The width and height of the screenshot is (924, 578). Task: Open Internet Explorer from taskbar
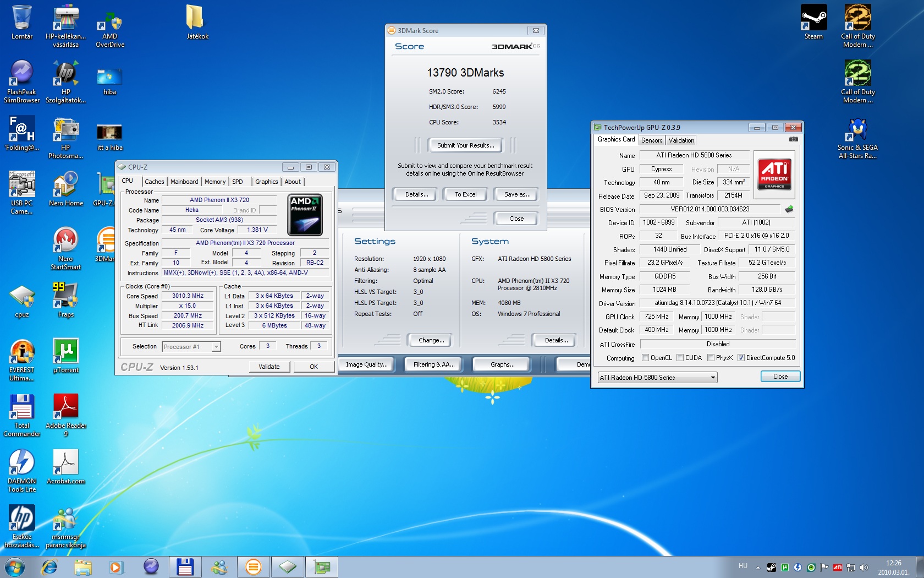coord(50,566)
